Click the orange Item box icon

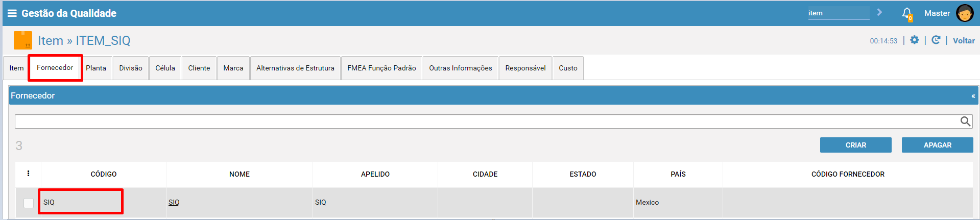point(22,40)
